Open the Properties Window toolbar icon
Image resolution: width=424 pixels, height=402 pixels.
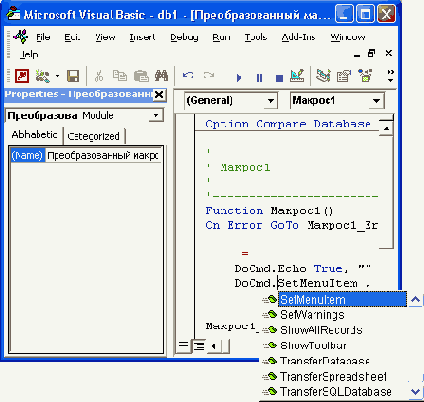pos(344,76)
